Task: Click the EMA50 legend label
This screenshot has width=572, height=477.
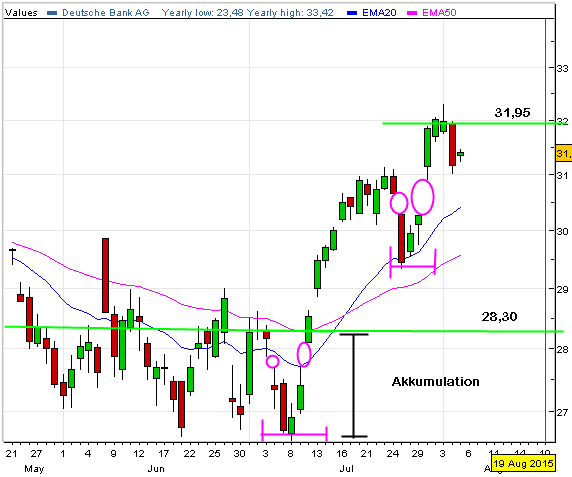Action: click(x=439, y=13)
